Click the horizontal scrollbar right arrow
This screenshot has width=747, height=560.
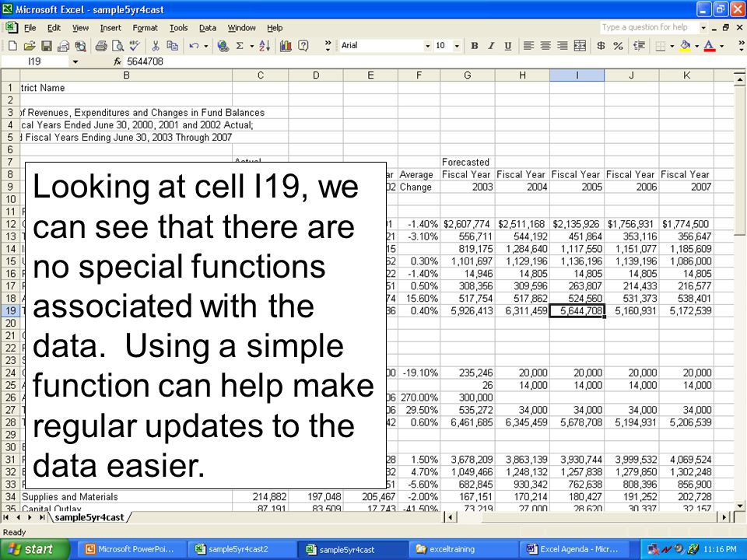724,517
